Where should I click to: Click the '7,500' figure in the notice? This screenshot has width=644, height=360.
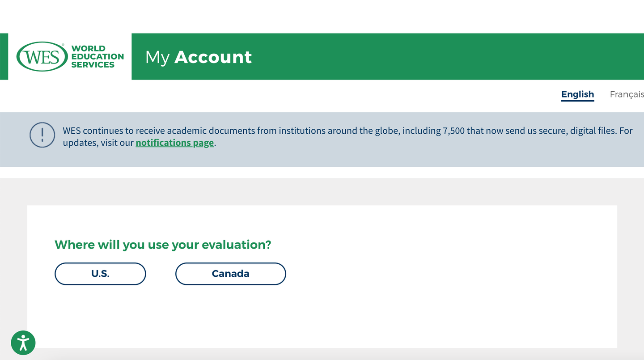453,131
